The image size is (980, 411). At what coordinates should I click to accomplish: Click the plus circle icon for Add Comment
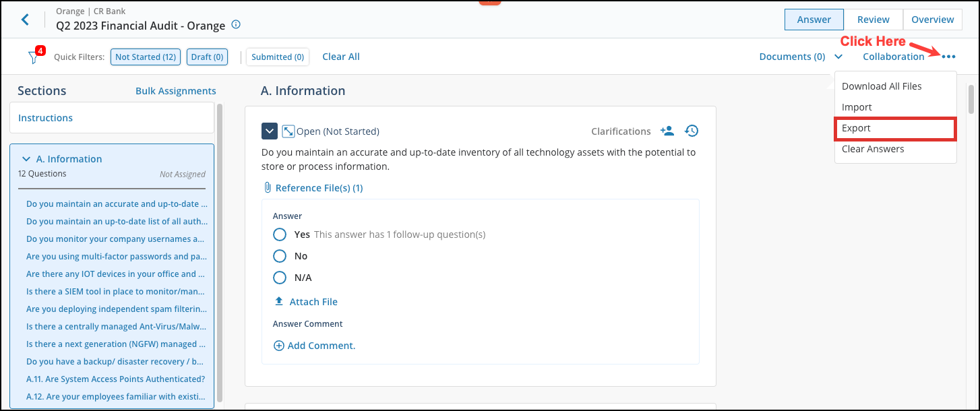click(279, 346)
